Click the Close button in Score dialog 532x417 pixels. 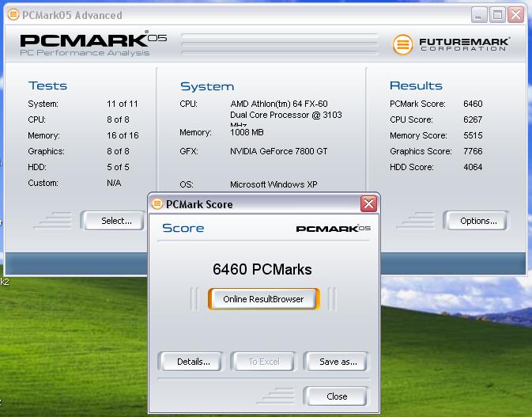point(336,396)
